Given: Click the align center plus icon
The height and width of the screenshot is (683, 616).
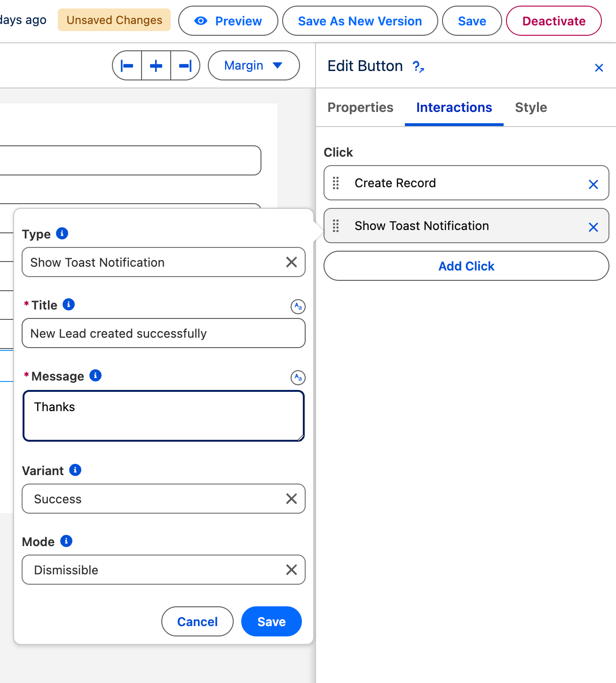Looking at the screenshot, I should (156, 66).
